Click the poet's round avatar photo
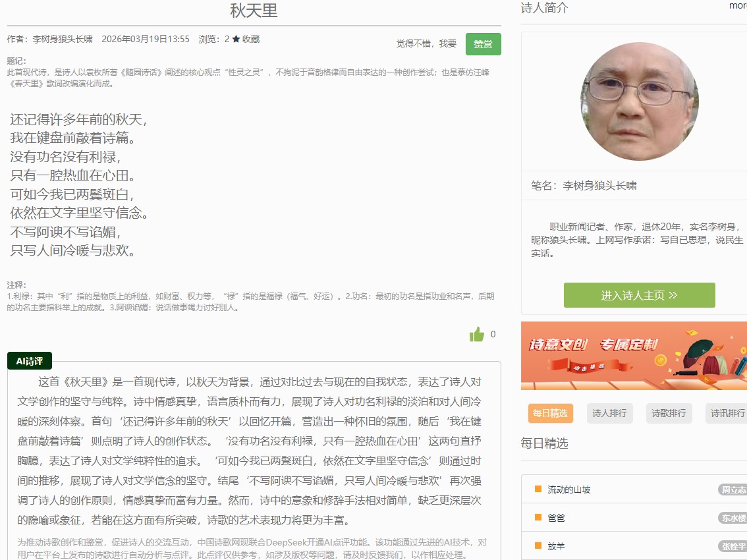Image resolution: width=747 pixels, height=560 pixels. pos(639,101)
